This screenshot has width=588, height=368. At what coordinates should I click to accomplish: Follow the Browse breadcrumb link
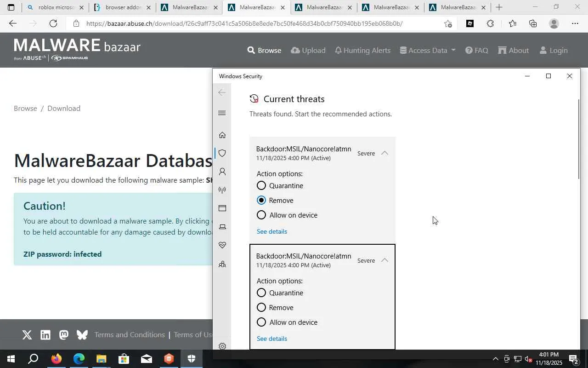(x=25, y=109)
